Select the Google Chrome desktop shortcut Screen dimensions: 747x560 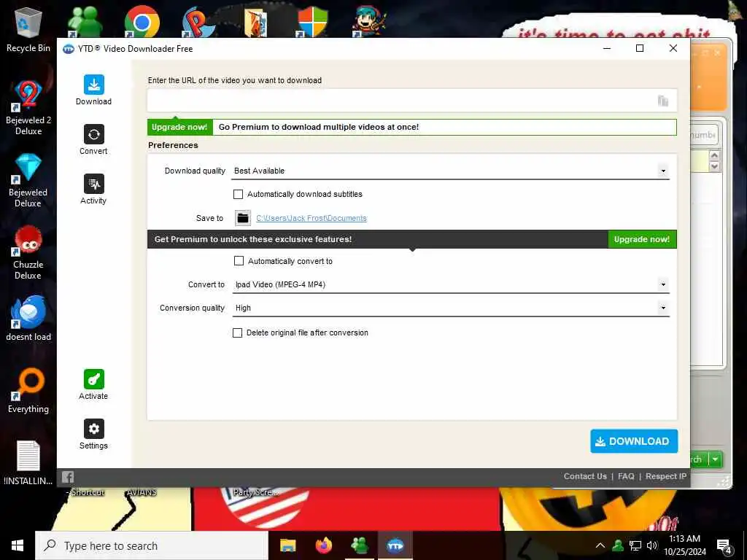point(142,21)
